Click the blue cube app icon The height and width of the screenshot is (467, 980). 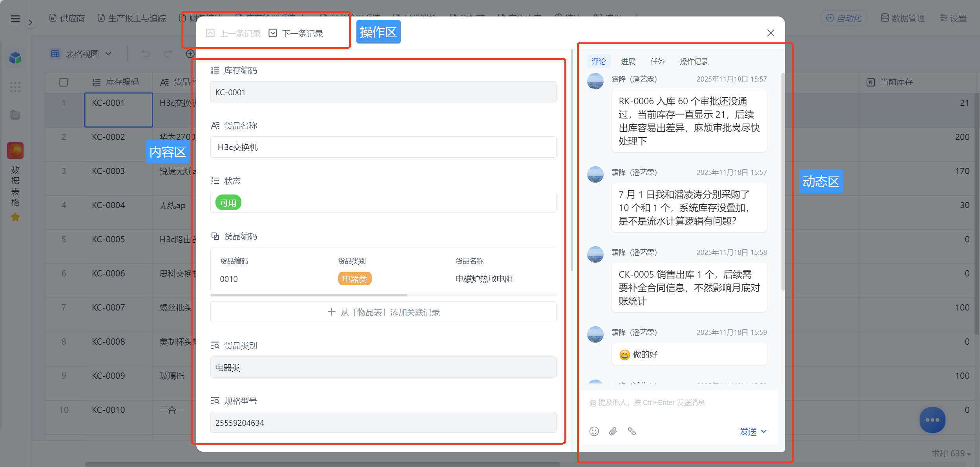point(15,58)
